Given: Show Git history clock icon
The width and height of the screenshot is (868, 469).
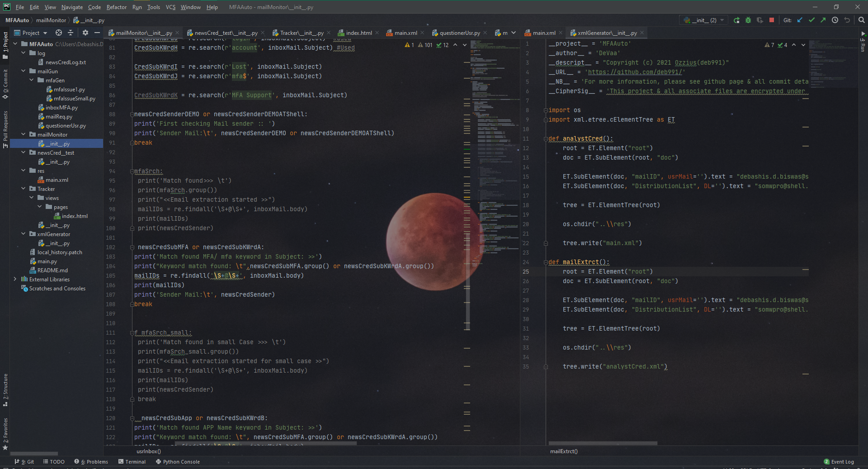Looking at the screenshot, I should 835,20.
